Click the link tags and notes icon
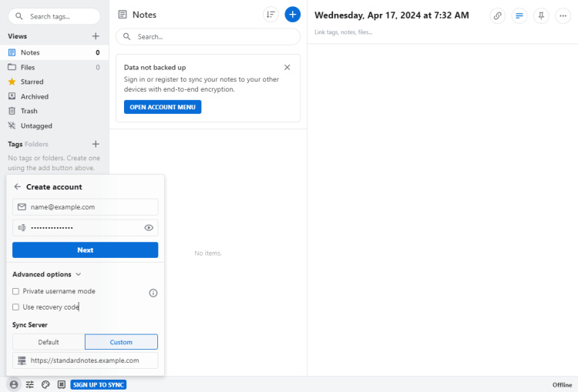 point(498,15)
